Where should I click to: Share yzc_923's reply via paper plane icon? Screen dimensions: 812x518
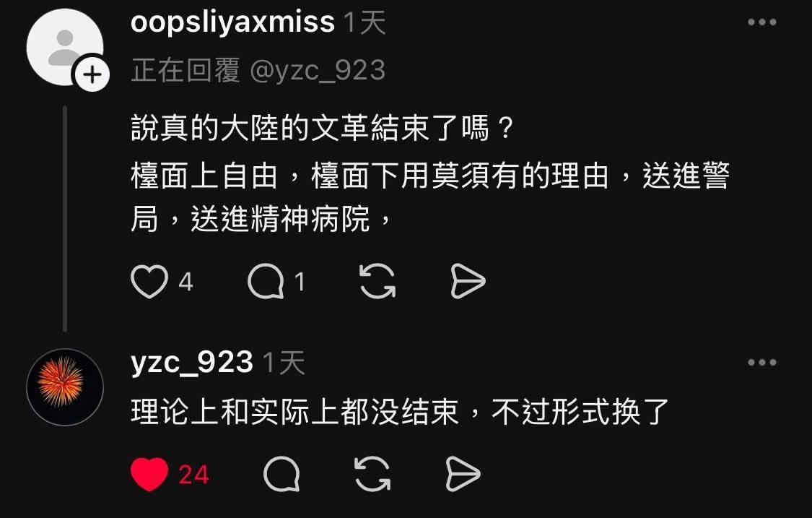click(463, 474)
